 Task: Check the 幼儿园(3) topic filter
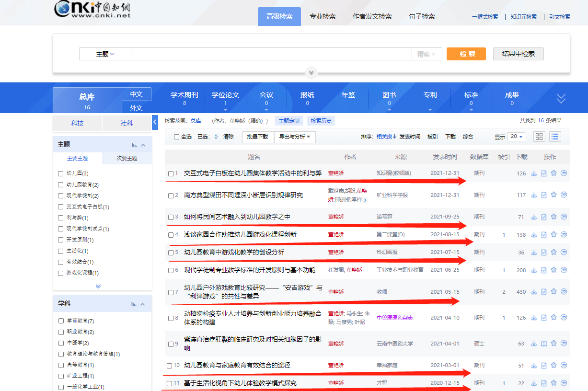[60, 173]
